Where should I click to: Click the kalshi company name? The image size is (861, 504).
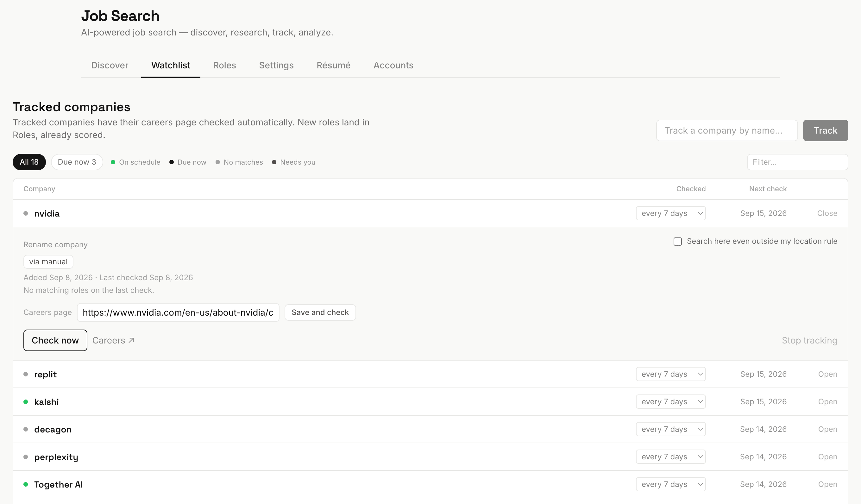[x=47, y=402]
